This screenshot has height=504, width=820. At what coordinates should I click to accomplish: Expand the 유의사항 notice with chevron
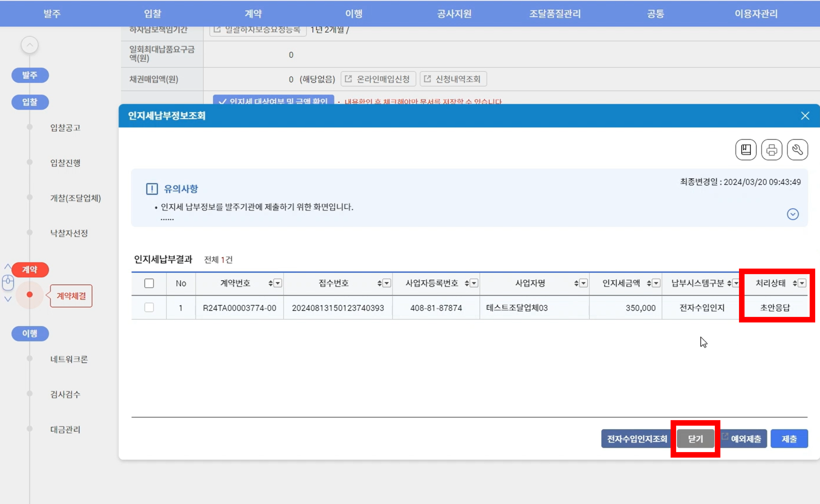[793, 214]
